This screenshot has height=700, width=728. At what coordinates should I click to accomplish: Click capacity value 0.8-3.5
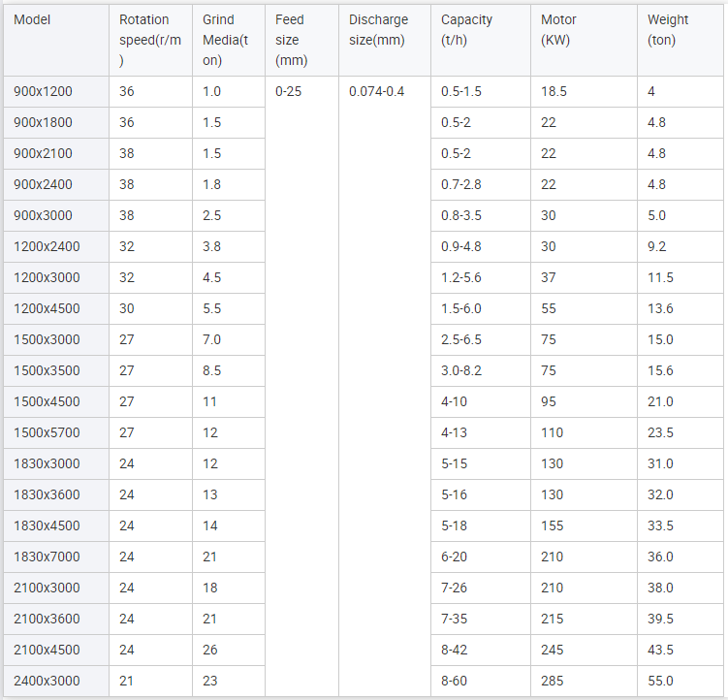pos(461,215)
